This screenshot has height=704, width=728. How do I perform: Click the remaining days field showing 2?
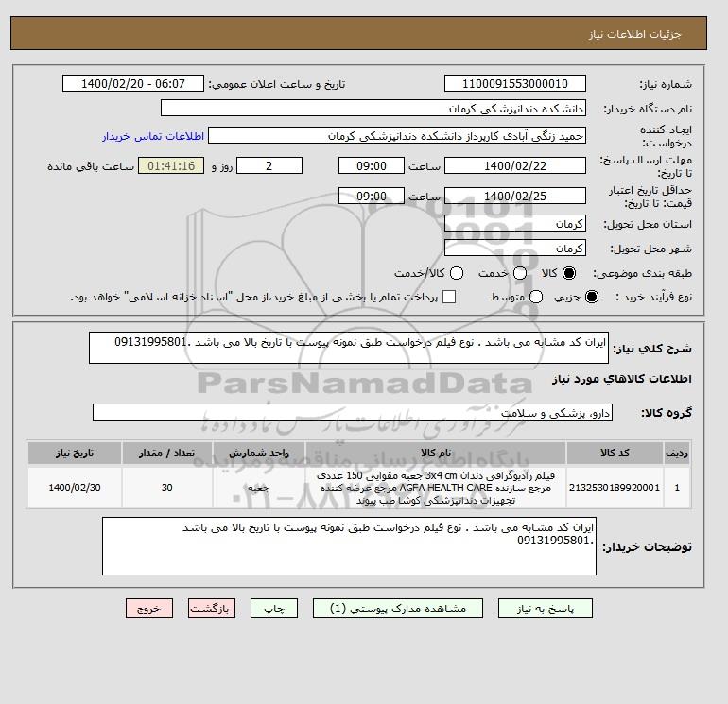click(x=269, y=165)
